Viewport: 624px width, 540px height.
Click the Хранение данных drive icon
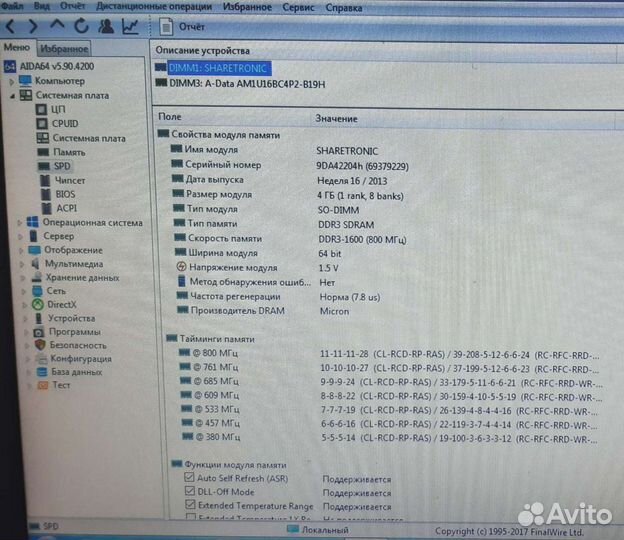click(37, 277)
